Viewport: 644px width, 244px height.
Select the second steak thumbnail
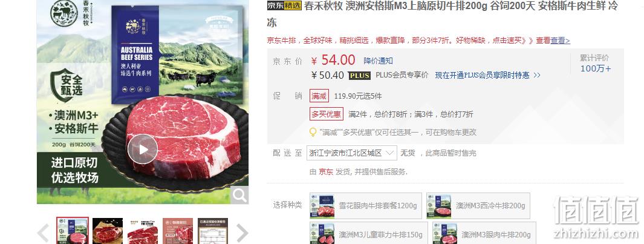coord(108,231)
